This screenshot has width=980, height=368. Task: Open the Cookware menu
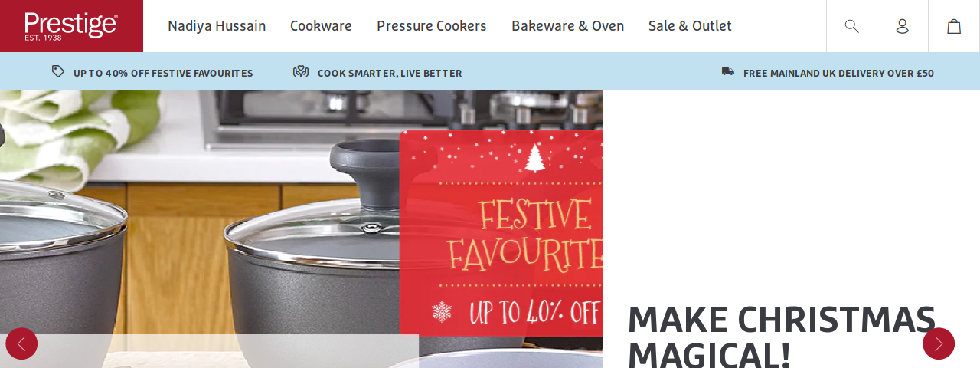[321, 26]
